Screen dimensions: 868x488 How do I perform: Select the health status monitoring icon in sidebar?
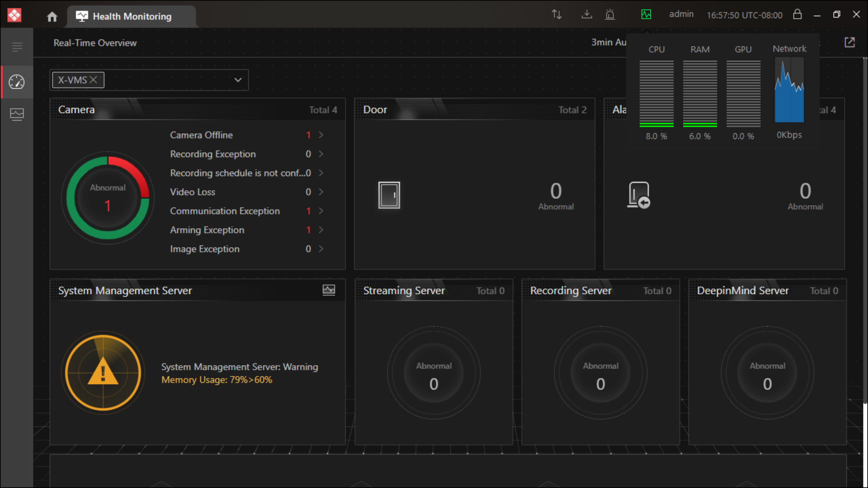click(17, 114)
